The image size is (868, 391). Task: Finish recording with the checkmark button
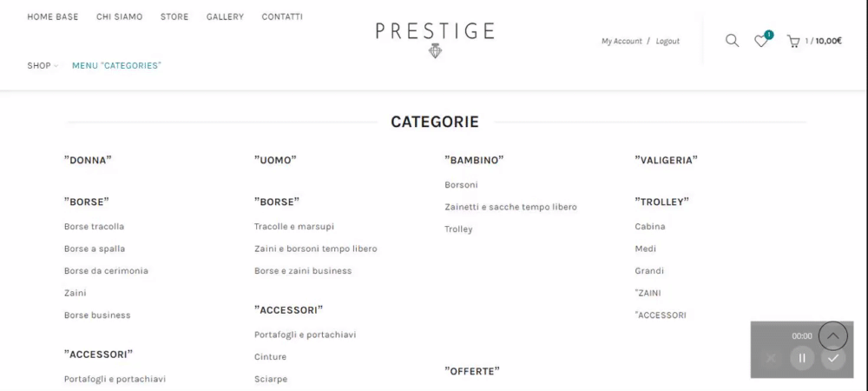click(833, 358)
